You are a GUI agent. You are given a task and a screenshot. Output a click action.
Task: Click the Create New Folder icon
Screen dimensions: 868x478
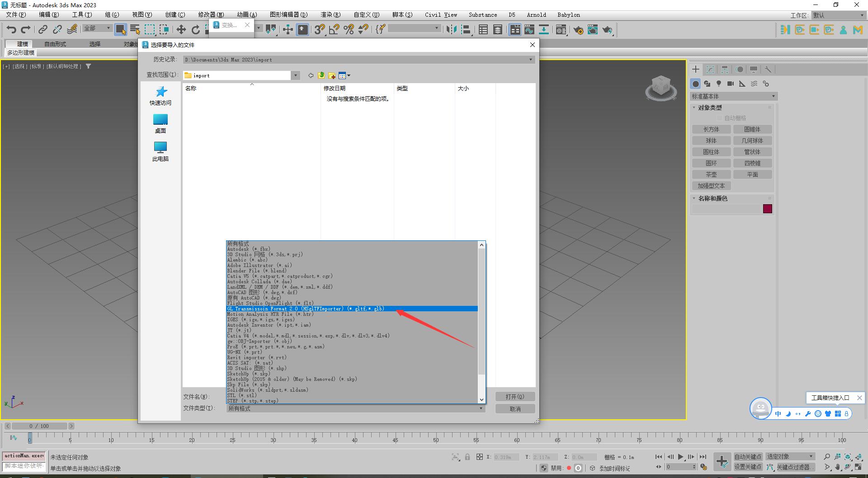332,75
